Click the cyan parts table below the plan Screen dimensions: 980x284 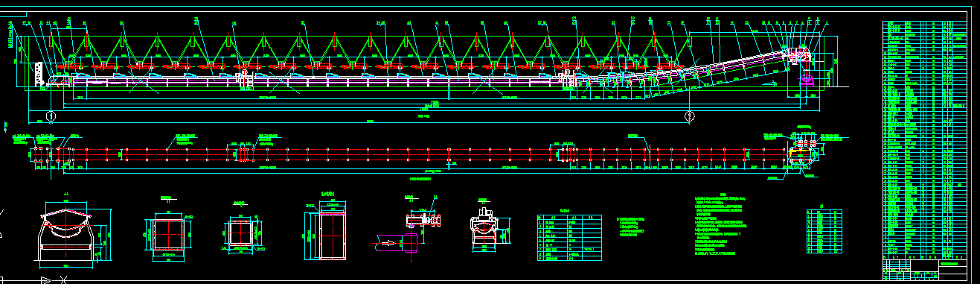pos(570,236)
